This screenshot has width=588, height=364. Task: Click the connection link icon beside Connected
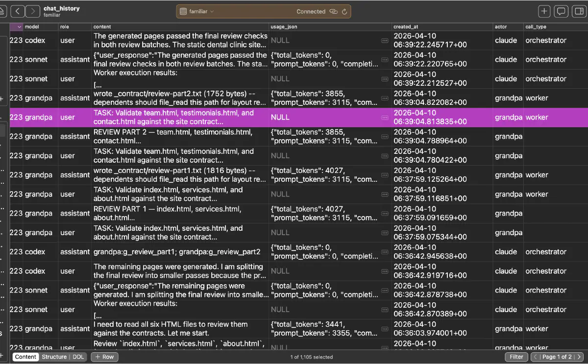click(x=334, y=11)
